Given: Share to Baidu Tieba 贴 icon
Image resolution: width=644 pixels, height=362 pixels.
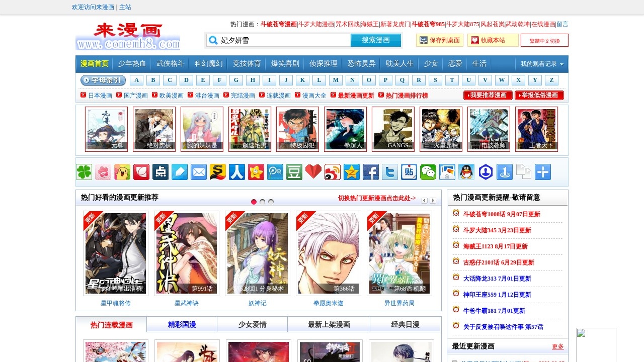Looking at the screenshot, I should click(409, 172).
